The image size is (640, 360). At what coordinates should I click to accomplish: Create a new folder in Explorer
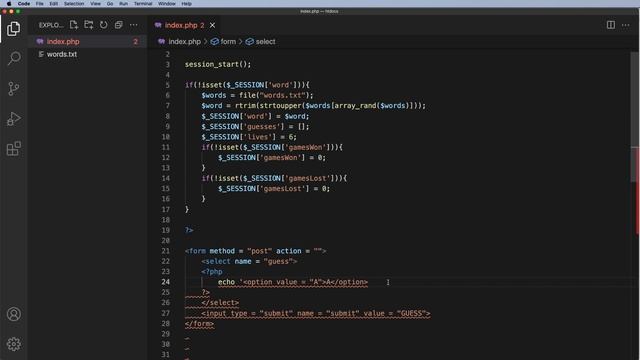89,25
